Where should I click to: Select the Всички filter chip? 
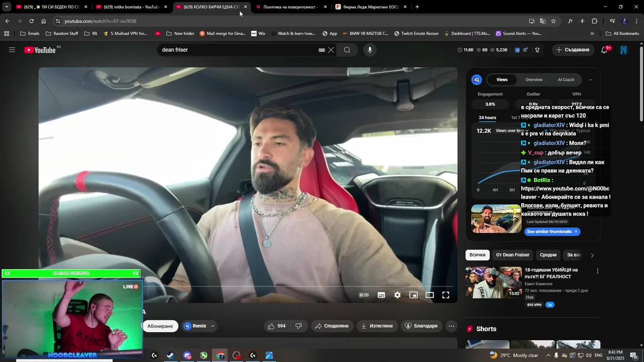(477, 255)
